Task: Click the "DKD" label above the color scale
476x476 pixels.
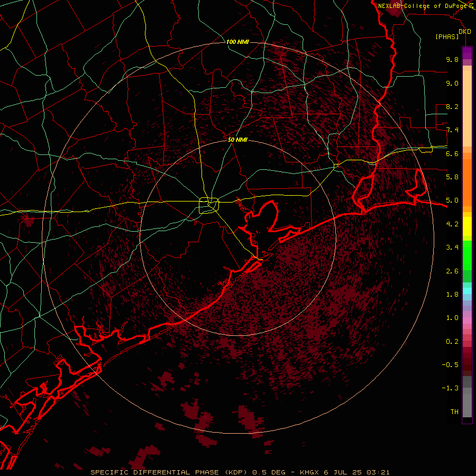Action: pos(465,32)
